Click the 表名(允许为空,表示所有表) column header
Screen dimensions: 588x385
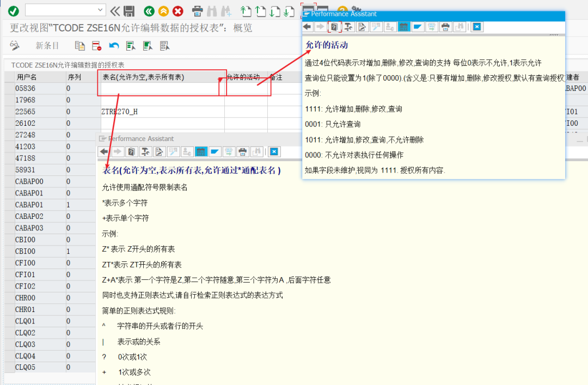click(x=162, y=77)
